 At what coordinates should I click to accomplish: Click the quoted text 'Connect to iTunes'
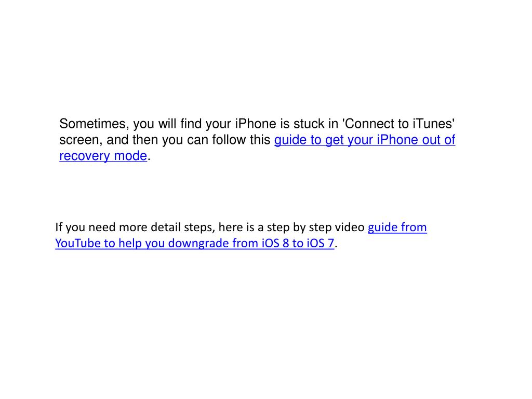(400, 124)
